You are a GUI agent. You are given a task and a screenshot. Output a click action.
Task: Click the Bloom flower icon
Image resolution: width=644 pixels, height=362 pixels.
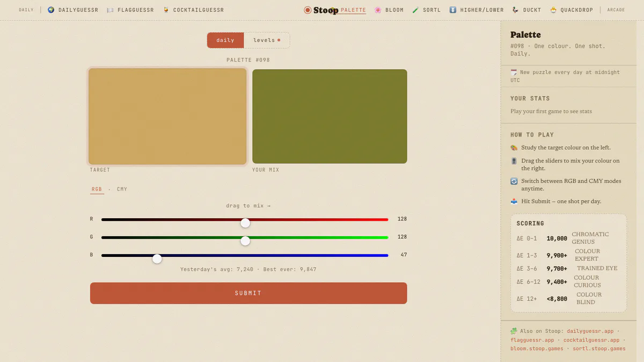coord(378,10)
